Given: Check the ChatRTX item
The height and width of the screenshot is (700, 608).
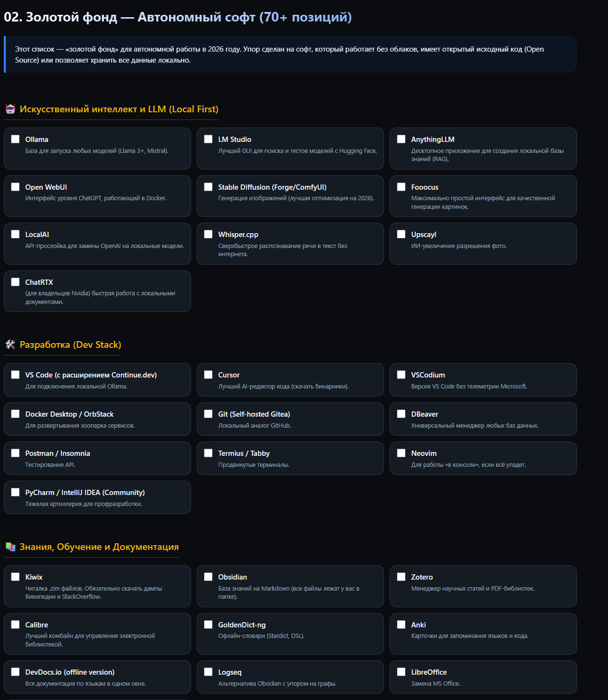Looking at the screenshot, I should pos(15,282).
